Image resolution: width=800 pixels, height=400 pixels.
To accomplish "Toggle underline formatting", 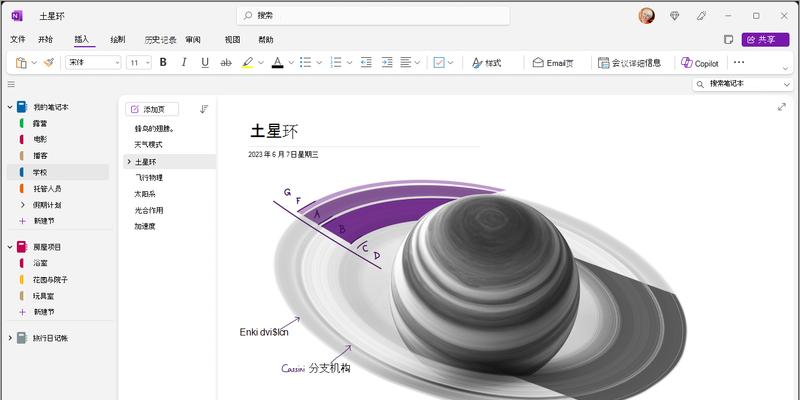I will tap(205, 63).
